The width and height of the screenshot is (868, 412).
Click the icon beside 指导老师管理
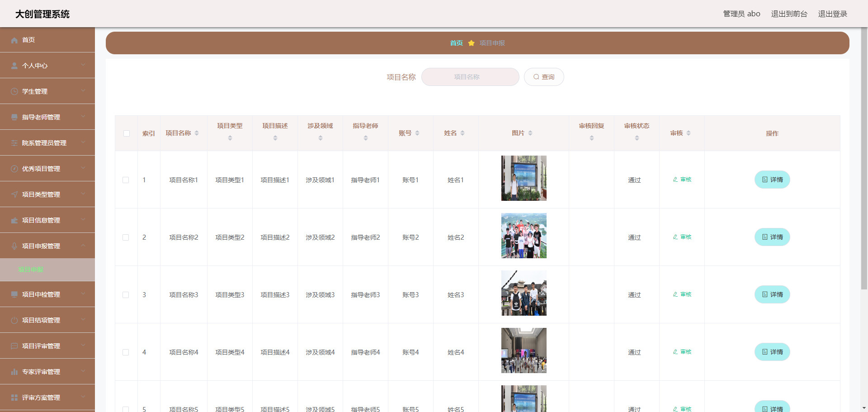pyautogui.click(x=14, y=118)
